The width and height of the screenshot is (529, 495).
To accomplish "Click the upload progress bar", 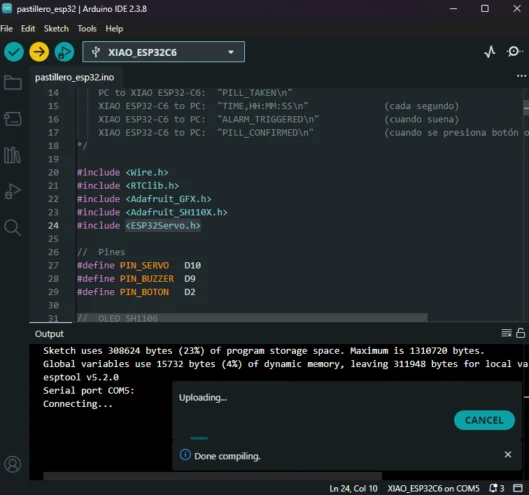I will pos(199,438).
